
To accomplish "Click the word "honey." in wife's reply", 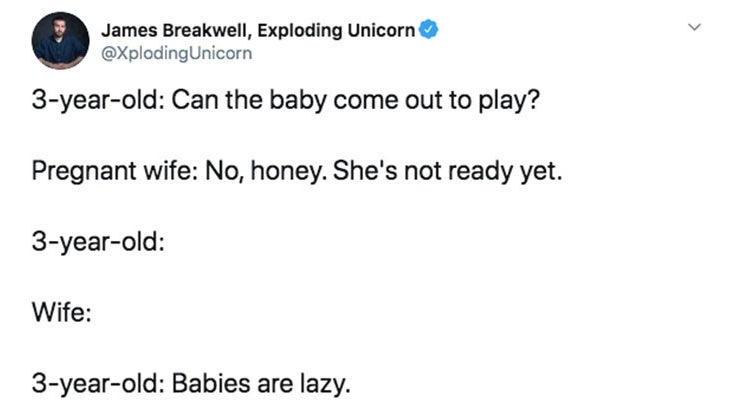I will pos(289,171).
